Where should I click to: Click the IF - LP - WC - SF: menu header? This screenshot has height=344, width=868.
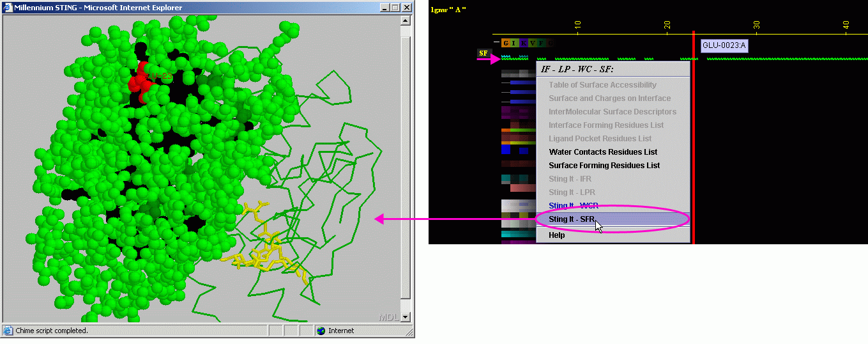[x=577, y=69]
